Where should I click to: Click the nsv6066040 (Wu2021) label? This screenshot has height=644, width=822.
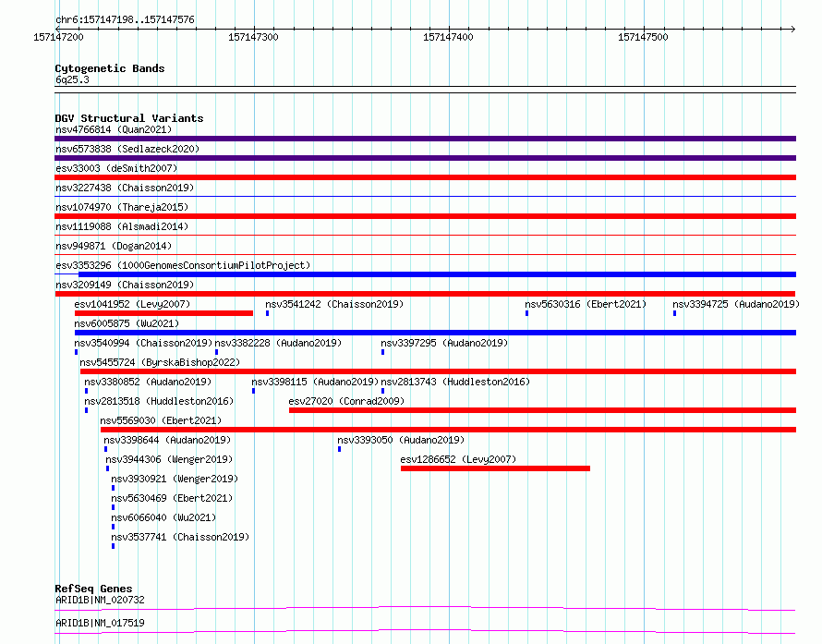click(163, 517)
